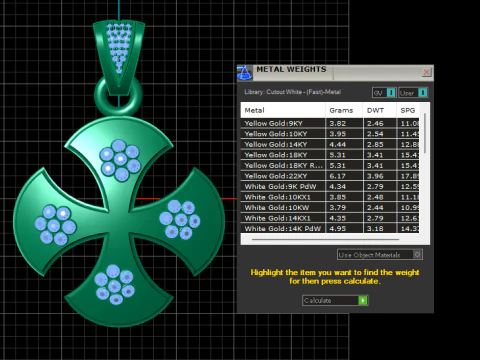This screenshot has height=360, width=480.
Task: Select the pavé bail at the pendant top
Action: 119,57
